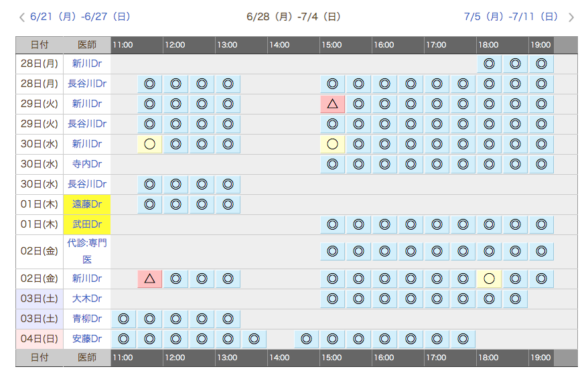
Task: Open the 7/5(月)-7/11(日) week link
Action: [x=511, y=17]
